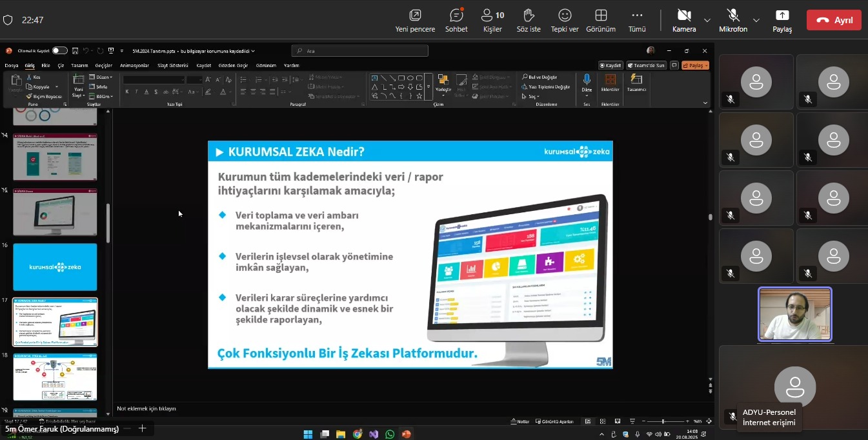Open Tepki ver reactions
The width and height of the screenshot is (868, 440).
[565, 21]
